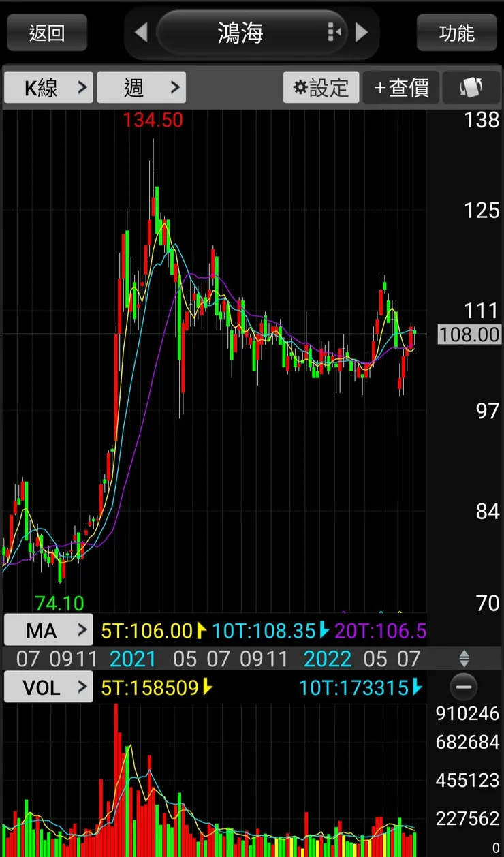Go to previous stock with left arrow
504x857 pixels.
point(141,32)
